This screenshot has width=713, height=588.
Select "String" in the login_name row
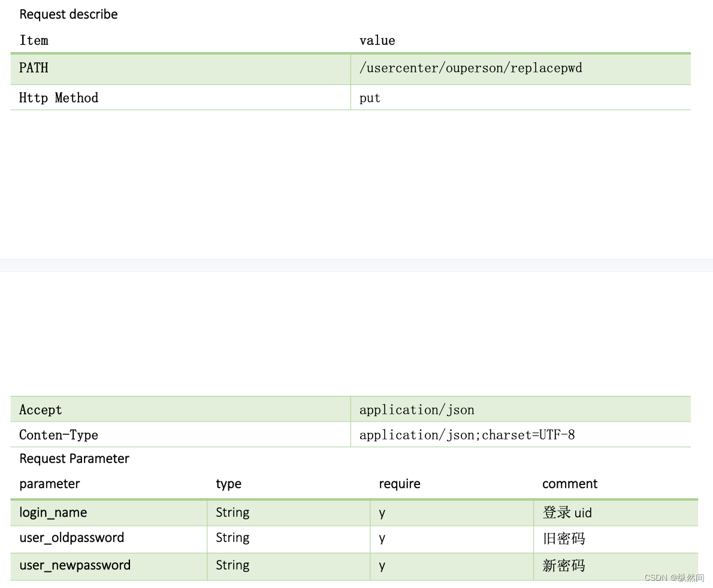232,513
